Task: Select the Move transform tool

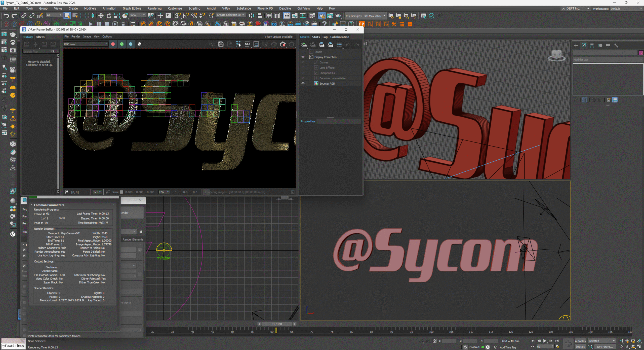Action: click(101, 16)
